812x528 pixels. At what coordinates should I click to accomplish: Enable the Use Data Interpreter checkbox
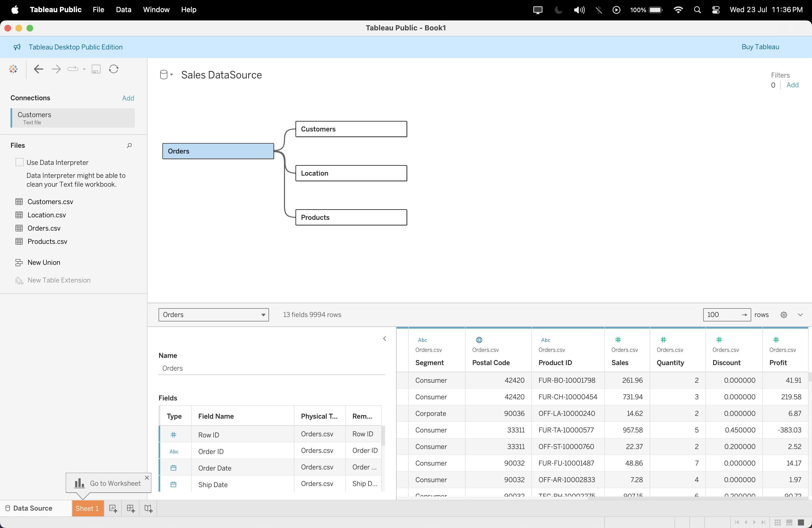pos(19,162)
